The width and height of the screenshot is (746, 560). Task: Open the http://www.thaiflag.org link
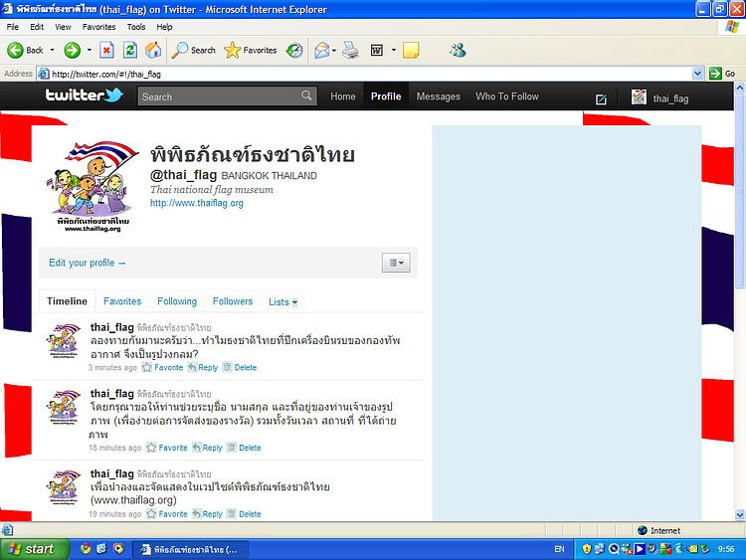197,203
